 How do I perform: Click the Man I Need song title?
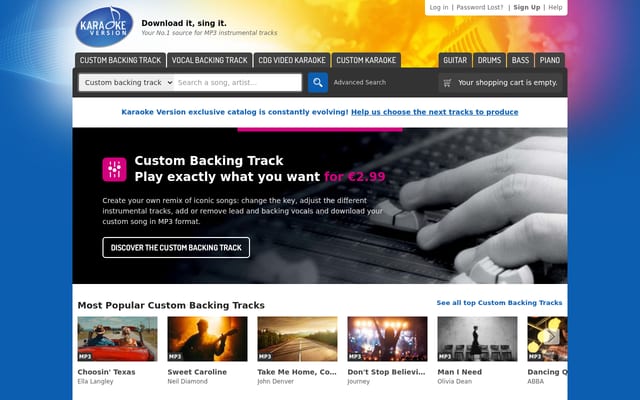[x=460, y=372]
